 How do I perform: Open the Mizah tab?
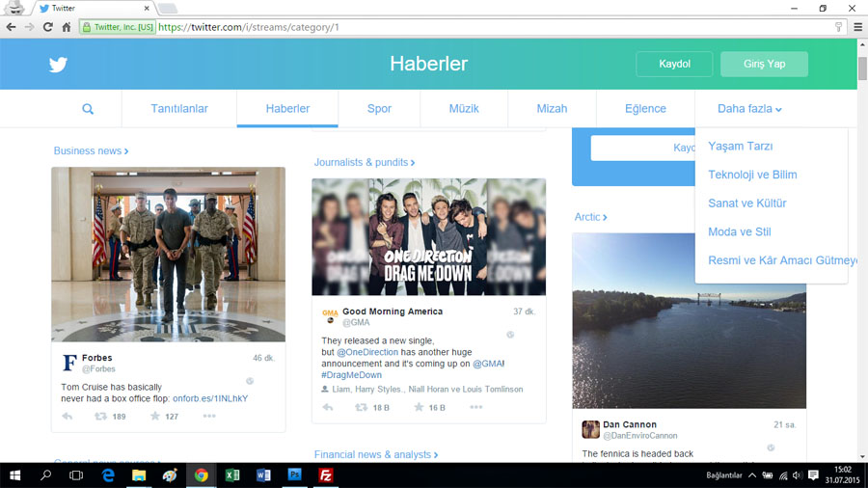tap(552, 109)
